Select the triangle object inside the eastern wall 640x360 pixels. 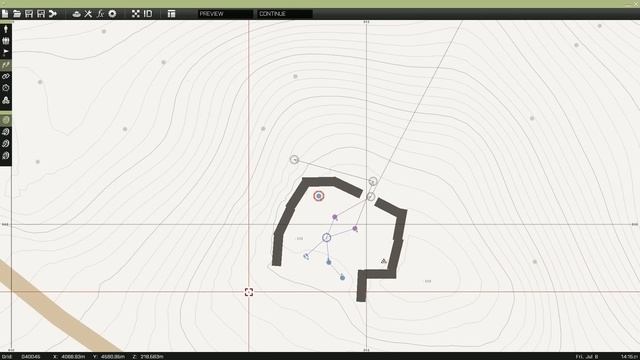pos(383,261)
